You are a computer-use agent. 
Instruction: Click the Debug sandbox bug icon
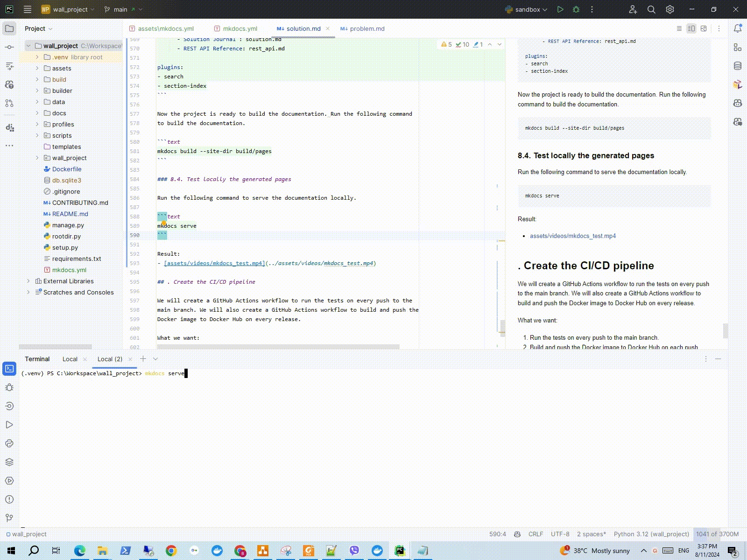click(576, 9)
